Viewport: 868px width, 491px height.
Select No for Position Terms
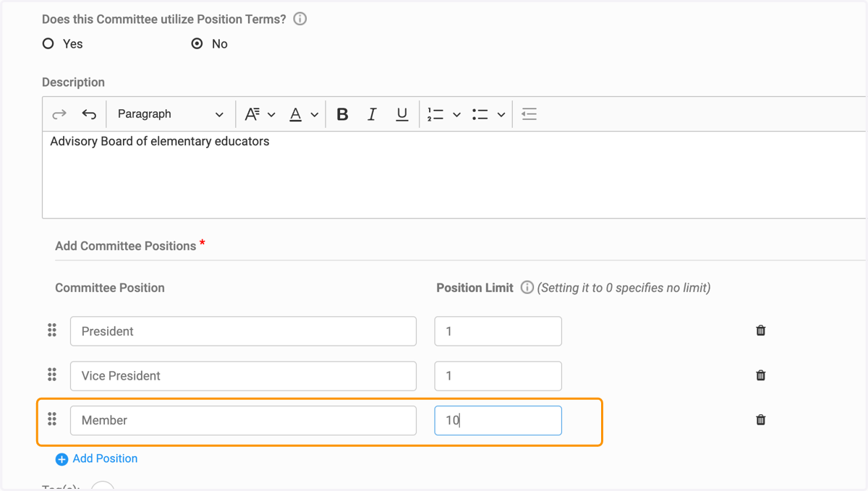point(197,44)
